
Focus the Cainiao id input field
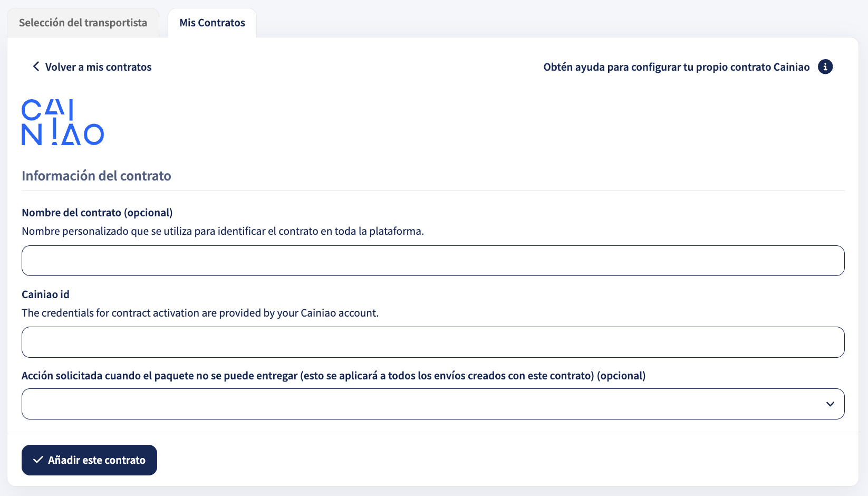[433, 342]
